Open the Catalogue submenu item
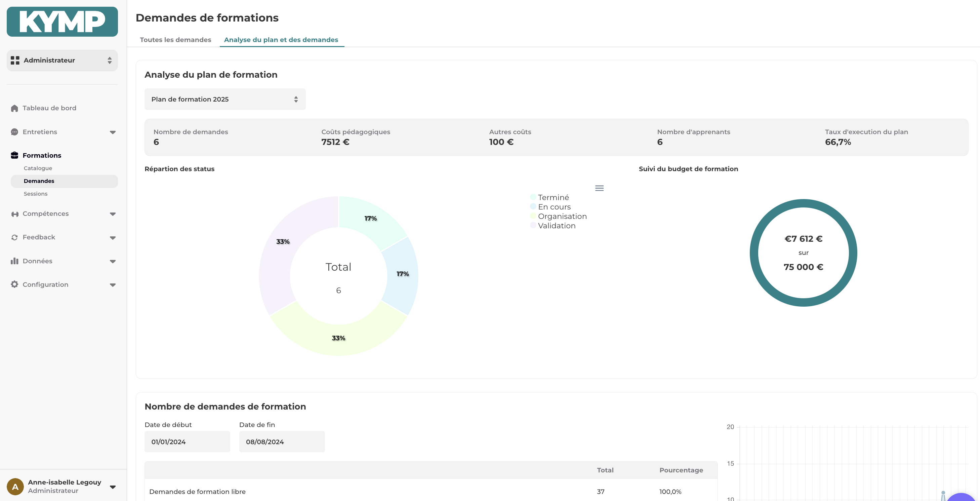The width and height of the screenshot is (980, 501). pyautogui.click(x=38, y=168)
